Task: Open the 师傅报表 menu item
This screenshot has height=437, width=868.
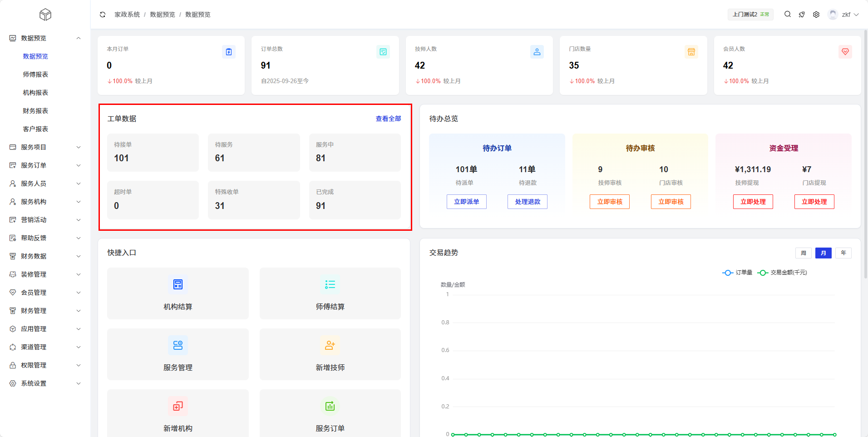Action: (35, 74)
